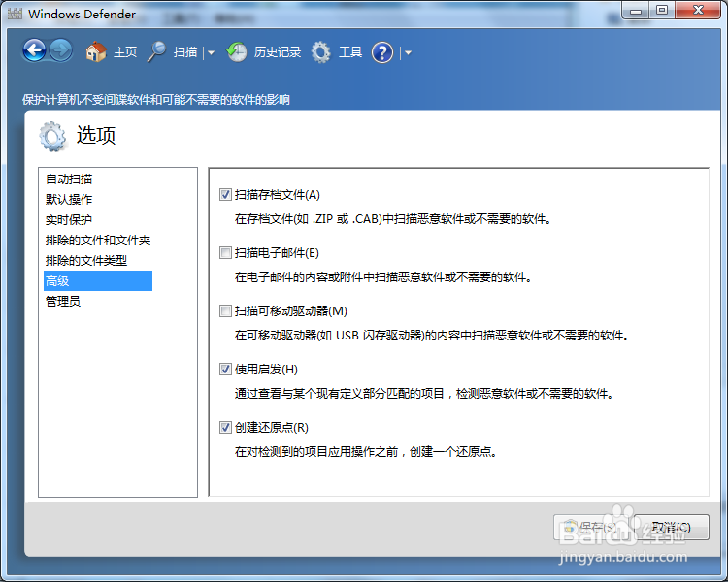Viewport: 728px width, 582px height.
Task: Click the Windows Defender title bar icon
Action: click(15, 14)
